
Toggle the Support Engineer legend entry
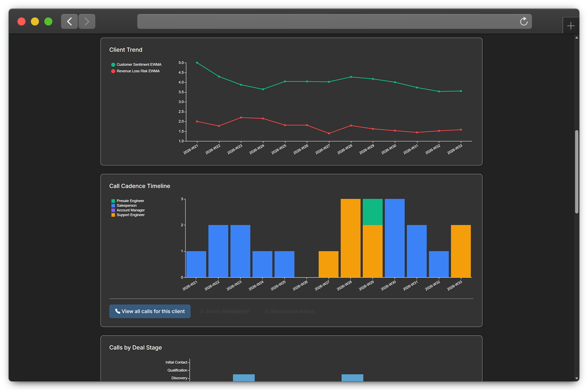(128, 215)
